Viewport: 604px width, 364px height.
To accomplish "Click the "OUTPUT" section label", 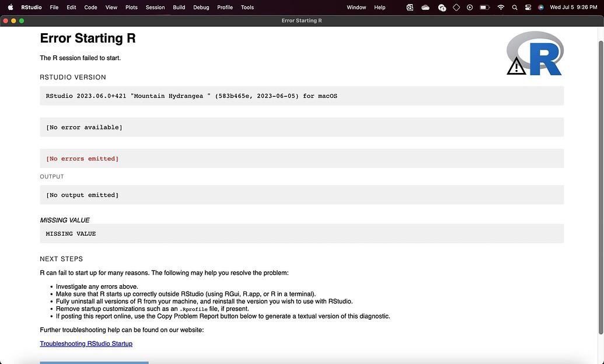I will [51, 177].
